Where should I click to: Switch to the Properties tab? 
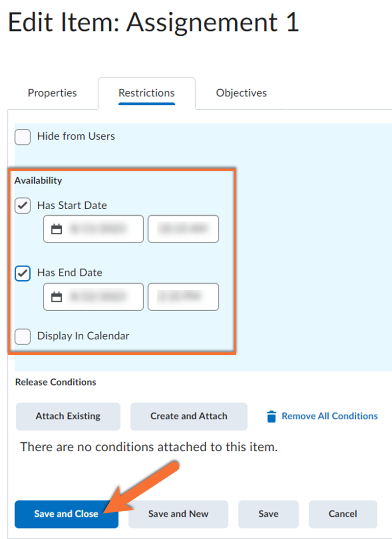point(52,93)
